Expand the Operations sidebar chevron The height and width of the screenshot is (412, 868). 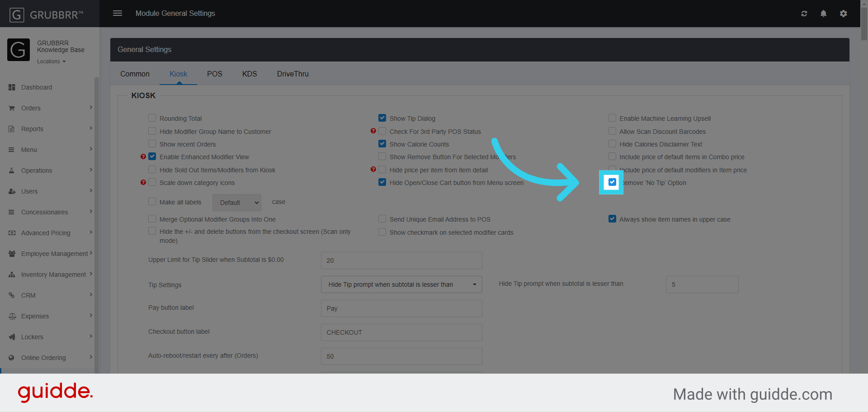91,170
